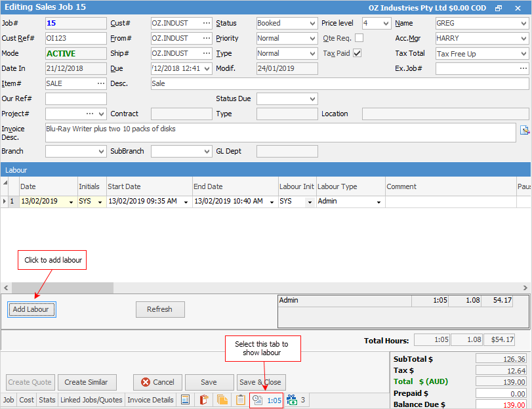Viewport: 532px width, 409px height.
Task: Click the Add Labour button
Action: pos(31,309)
